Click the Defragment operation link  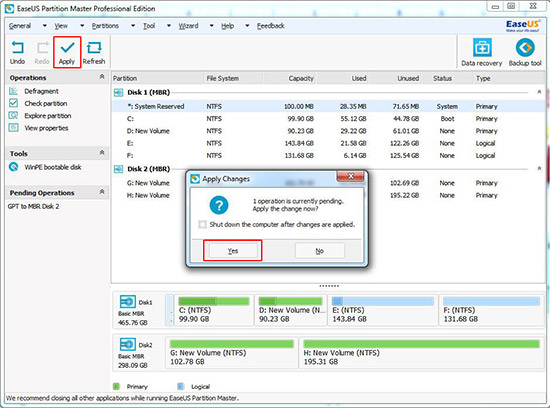[x=41, y=91]
